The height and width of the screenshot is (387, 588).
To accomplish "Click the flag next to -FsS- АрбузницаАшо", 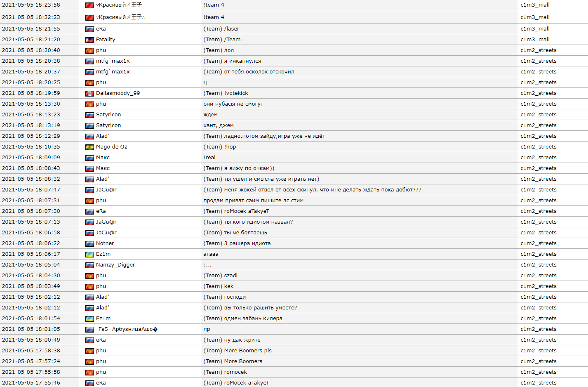I will pos(89,330).
